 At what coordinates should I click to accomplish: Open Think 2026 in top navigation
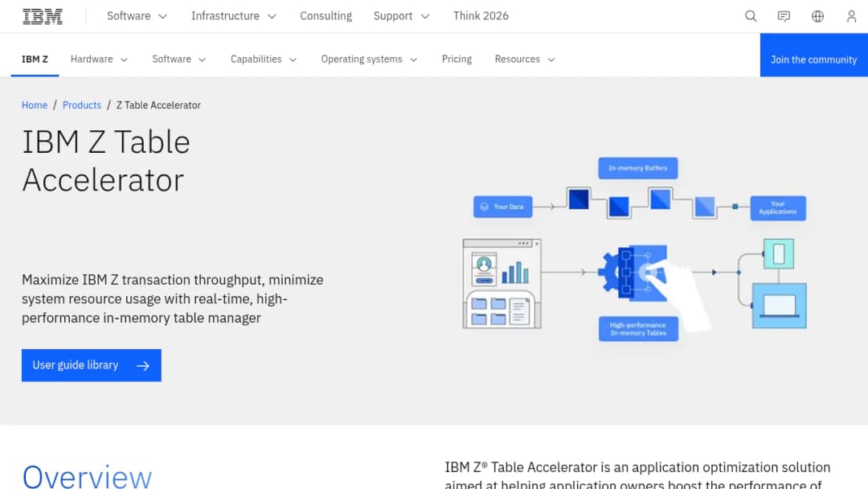481,16
